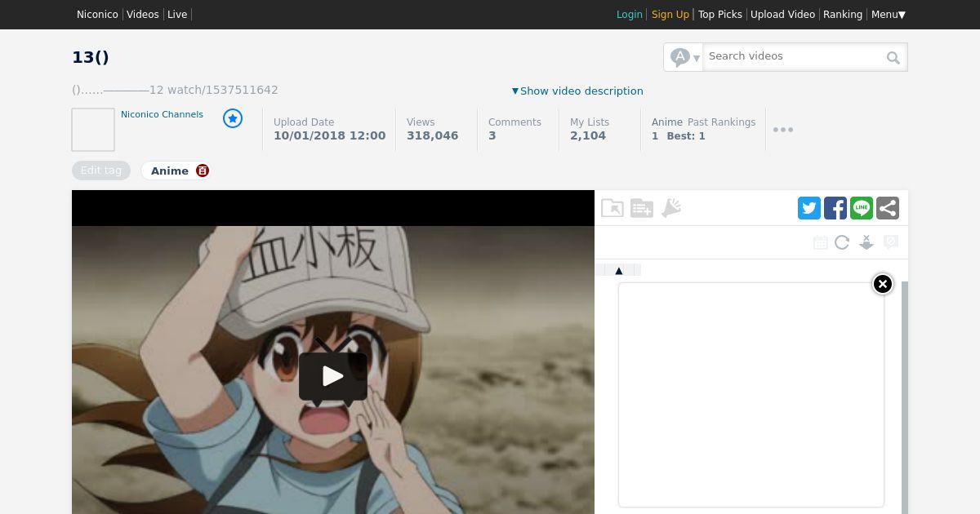980x514 pixels.
Task: Click the lock icon on Anime tag
Action: (203, 171)
